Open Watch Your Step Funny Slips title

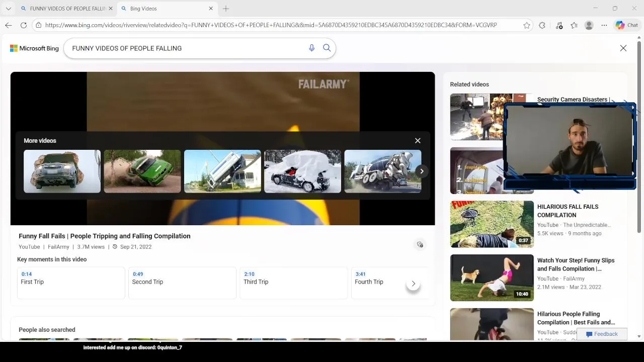pyautogui.click(x=576, y=264)
